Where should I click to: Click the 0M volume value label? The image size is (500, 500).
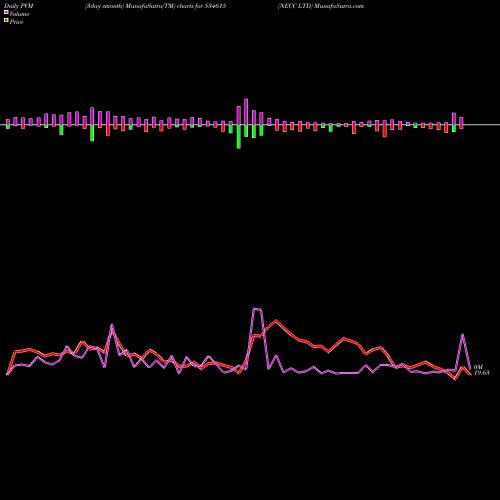[x=478, y=367]
